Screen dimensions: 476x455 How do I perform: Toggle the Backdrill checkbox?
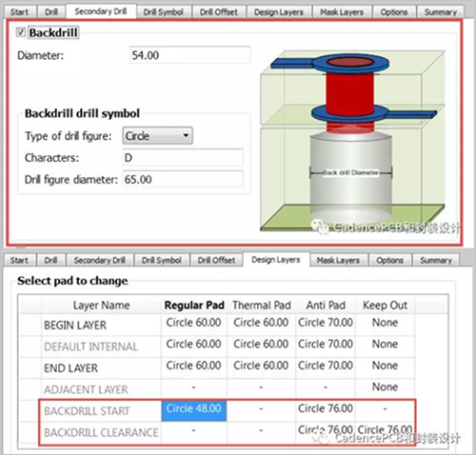(21, 32)
